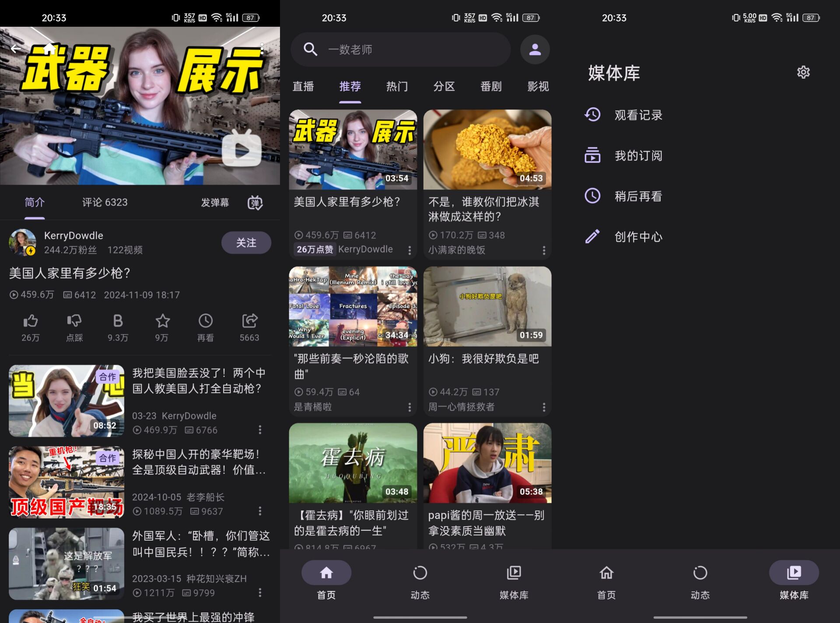Screen dimensions: 840x623
Task: Tap the TV play icon on the video
Action: pyautogui.click(x=241, y=149)
